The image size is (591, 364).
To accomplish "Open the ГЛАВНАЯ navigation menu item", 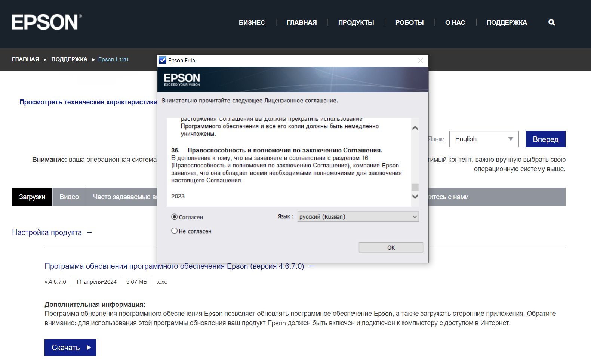I will (x=302, y=22).
